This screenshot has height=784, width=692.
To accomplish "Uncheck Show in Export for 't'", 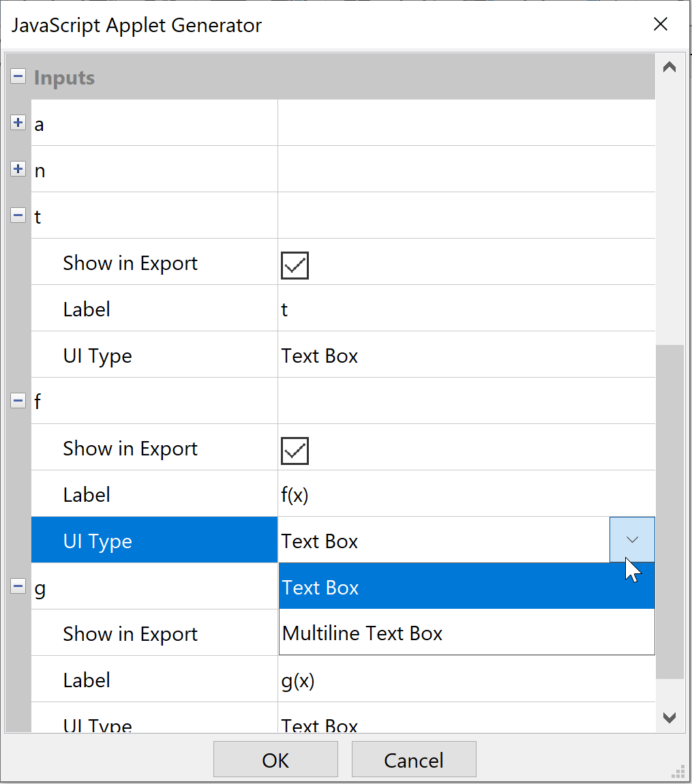I will click(294, 265).
